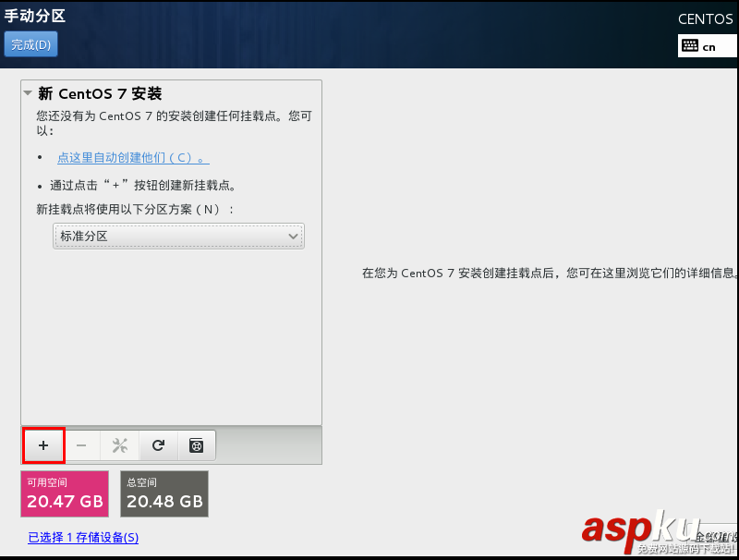Open the 已选择 1 存储设备(S) link
739x560 pixels.
(x=83, y=538)
